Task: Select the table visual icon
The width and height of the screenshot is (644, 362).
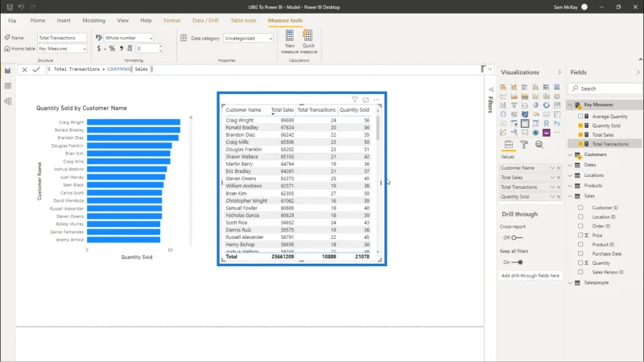Action: pyautogui.click(x=525, y=123)
